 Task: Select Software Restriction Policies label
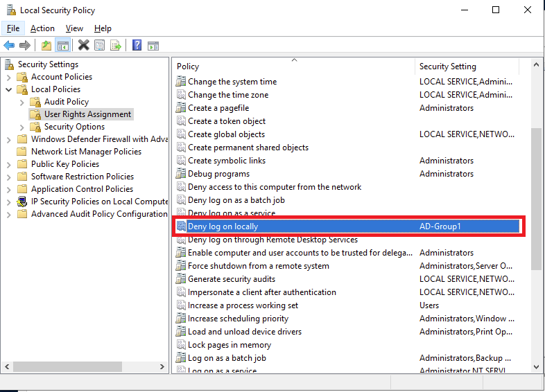[x=83, y=177]
